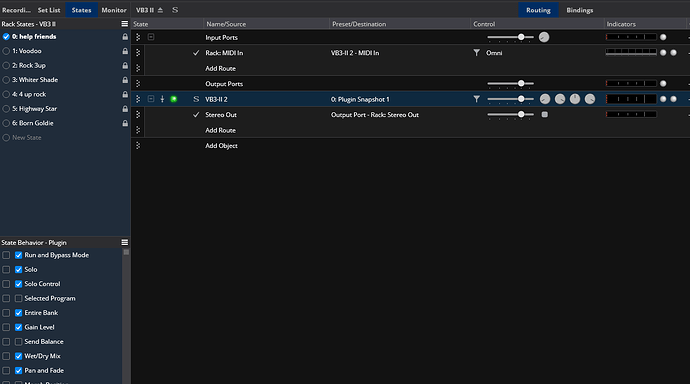
Task: Click the Output Ports gain slider
Action: click(510, 84)
